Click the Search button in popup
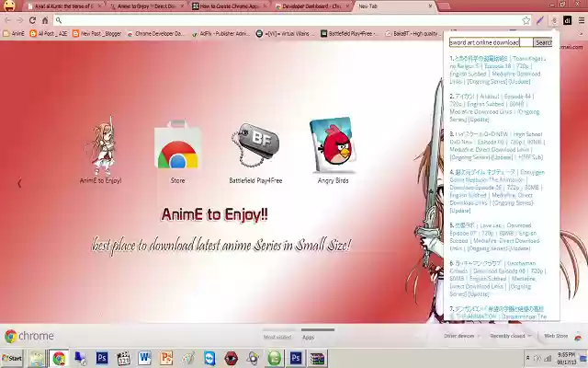Viewport: 588px width, 368px height. (x=543, y=42)
